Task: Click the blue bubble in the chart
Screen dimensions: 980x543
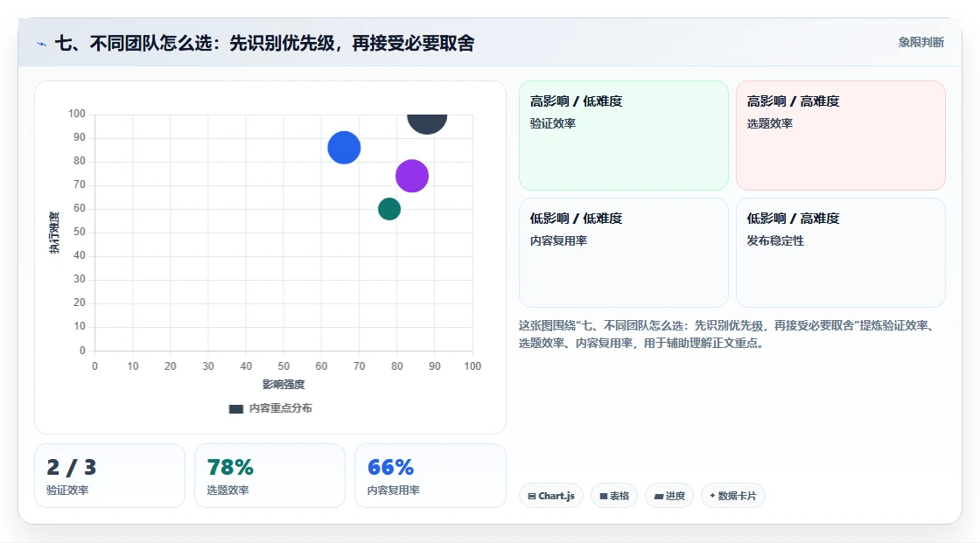Action: tap(344, 148)
